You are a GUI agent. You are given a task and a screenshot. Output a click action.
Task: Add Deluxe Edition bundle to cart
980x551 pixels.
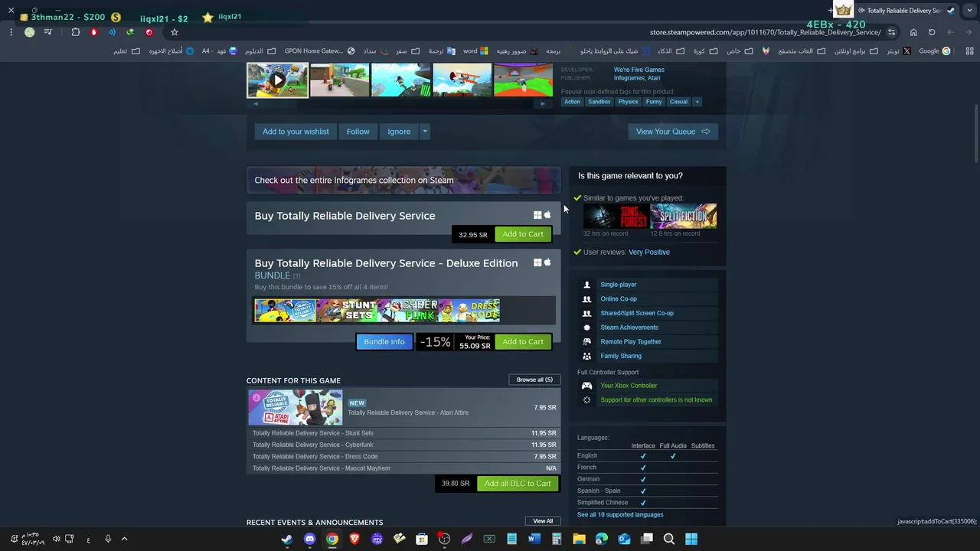click(523, 342)
